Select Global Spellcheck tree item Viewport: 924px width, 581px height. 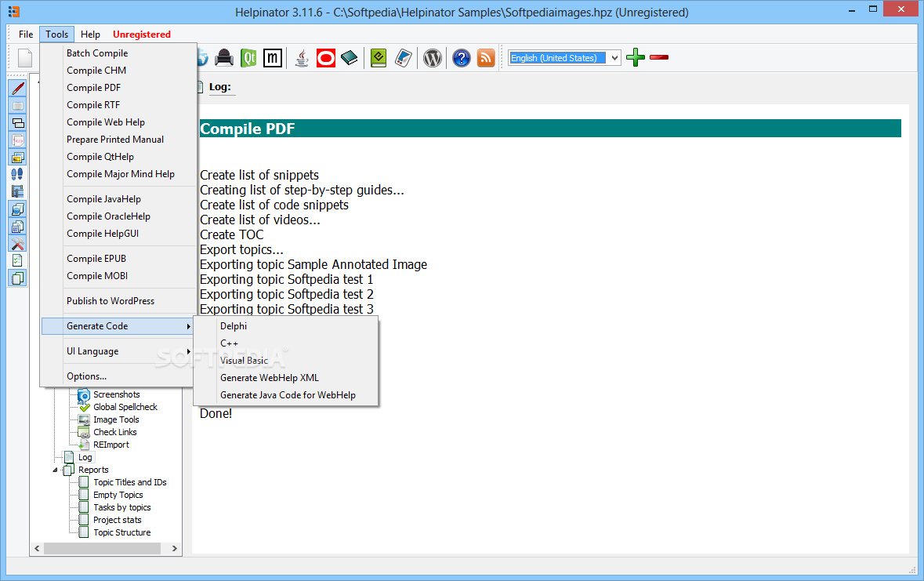click(x=125, y=407)
